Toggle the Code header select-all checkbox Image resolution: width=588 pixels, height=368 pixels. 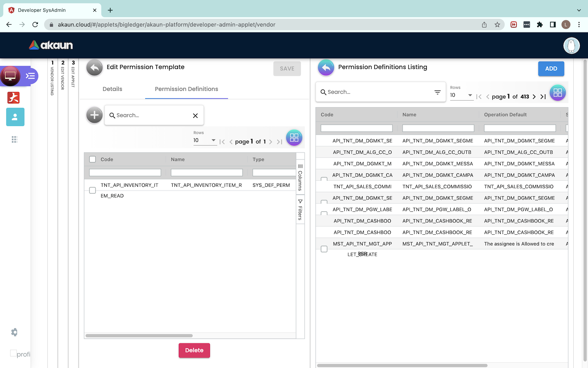pyautogui.click(x=93, y=159)
